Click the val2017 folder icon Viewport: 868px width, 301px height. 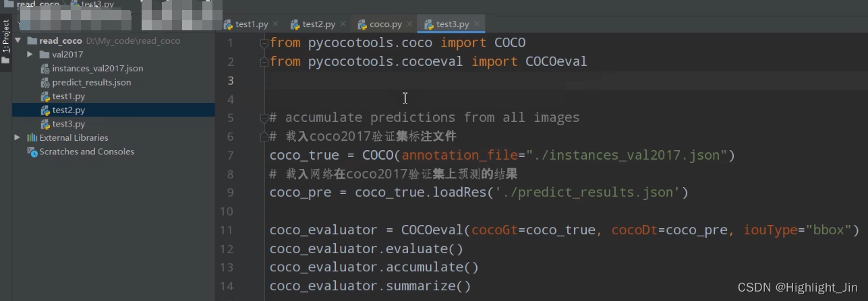click(x=45, y=55)
